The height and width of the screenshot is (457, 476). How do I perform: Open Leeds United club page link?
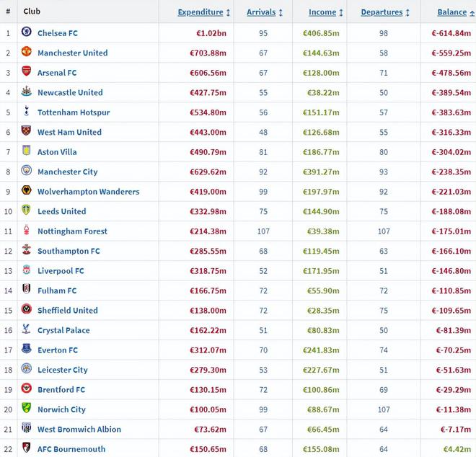pos(61,211)
